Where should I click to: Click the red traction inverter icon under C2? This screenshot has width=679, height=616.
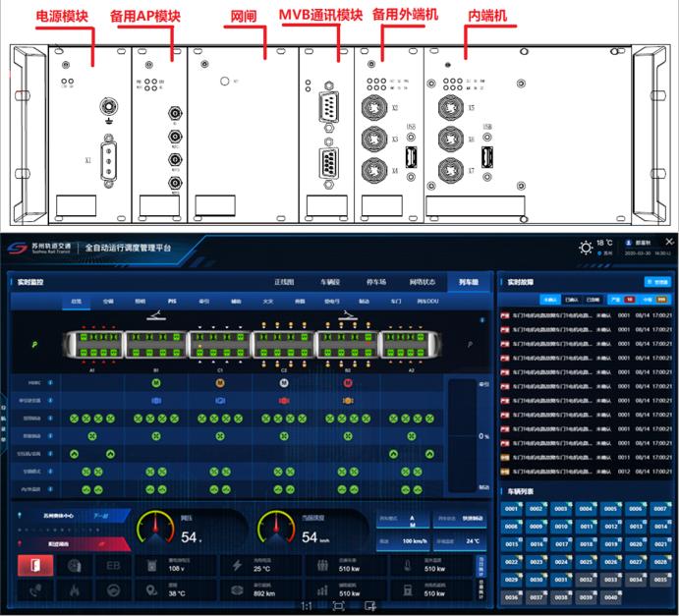284,401
